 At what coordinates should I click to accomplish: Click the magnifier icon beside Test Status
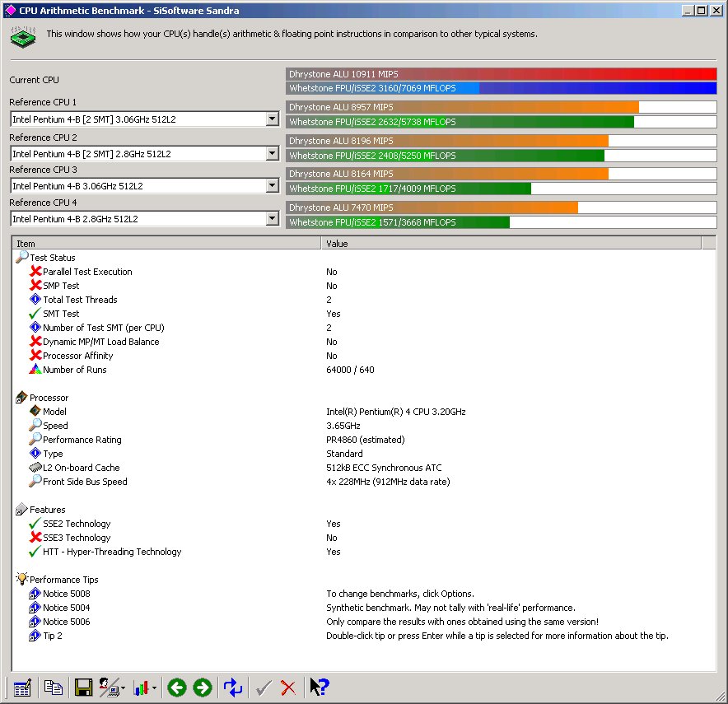coord(21,257)
